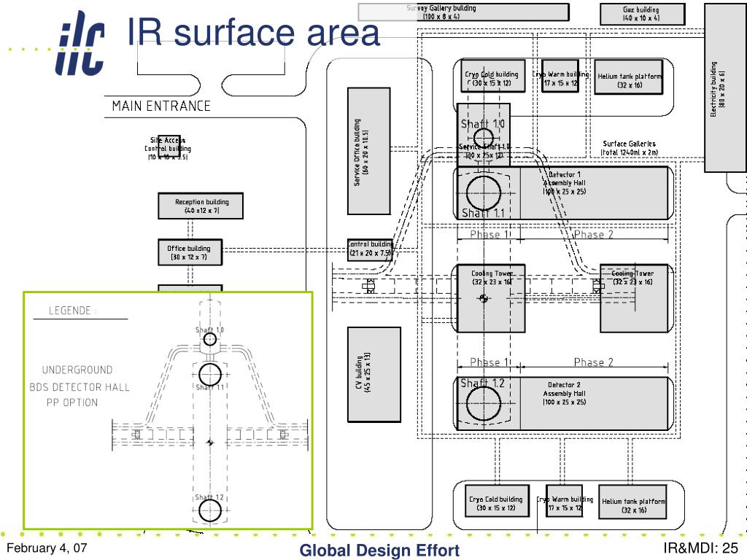Click the Gaz building (40 x 10 x 4)
Image resolution: width=747 pixels, height=560 pixels.
click(642, 14)
